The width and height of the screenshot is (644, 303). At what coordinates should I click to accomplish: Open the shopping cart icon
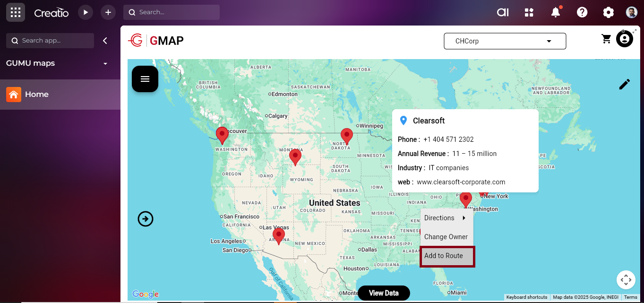click(x=606, y=39)
